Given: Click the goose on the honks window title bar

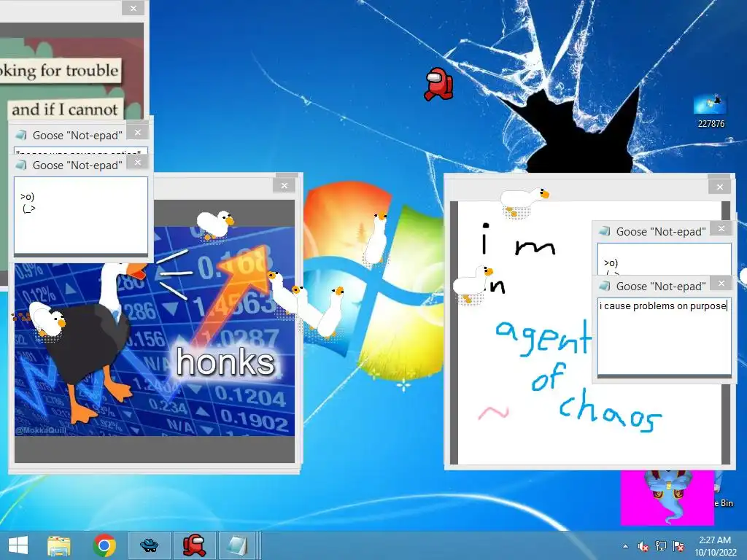Looking at the screenshot, I should [215, 225].
